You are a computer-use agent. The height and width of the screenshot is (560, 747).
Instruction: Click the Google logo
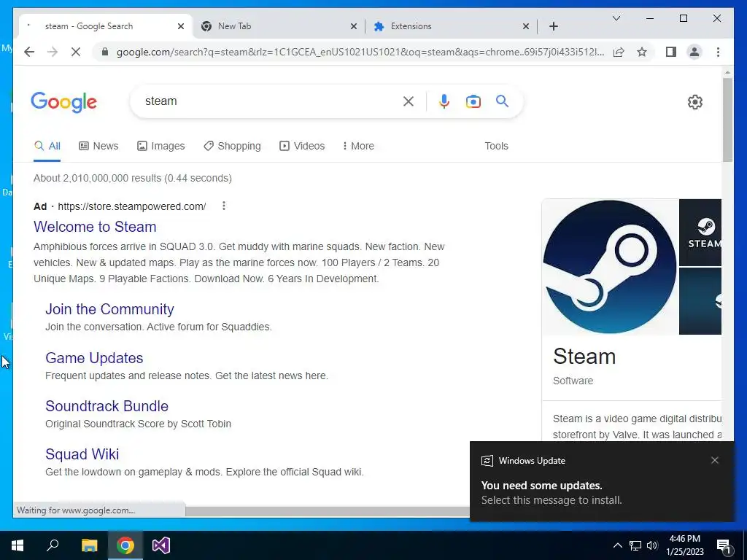pos(64,102)
